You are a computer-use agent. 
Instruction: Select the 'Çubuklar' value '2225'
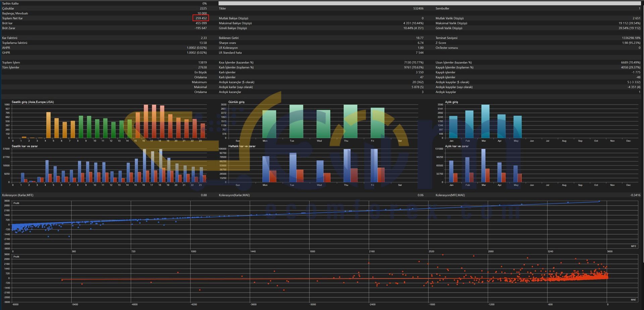(x=203, y=8)
